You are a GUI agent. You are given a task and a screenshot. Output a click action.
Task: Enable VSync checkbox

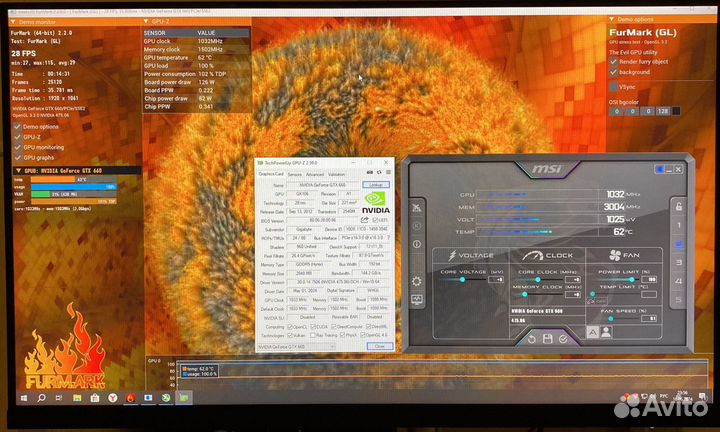613,87
